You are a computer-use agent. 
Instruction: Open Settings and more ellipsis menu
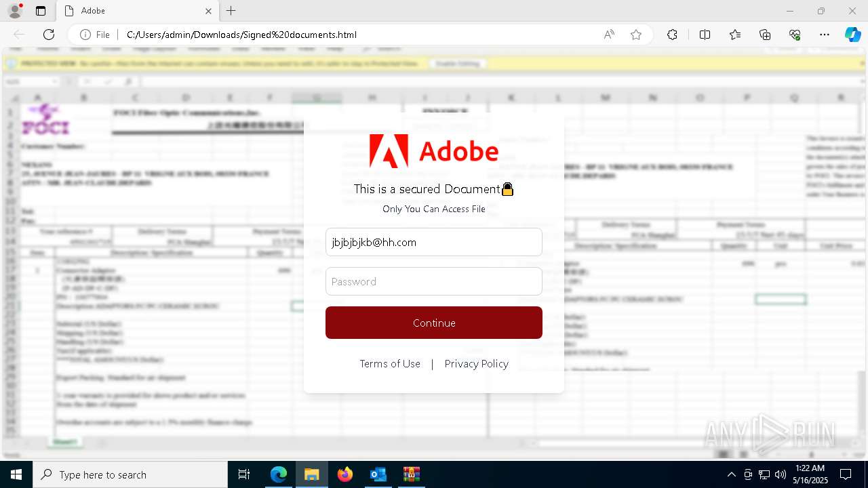825,35
